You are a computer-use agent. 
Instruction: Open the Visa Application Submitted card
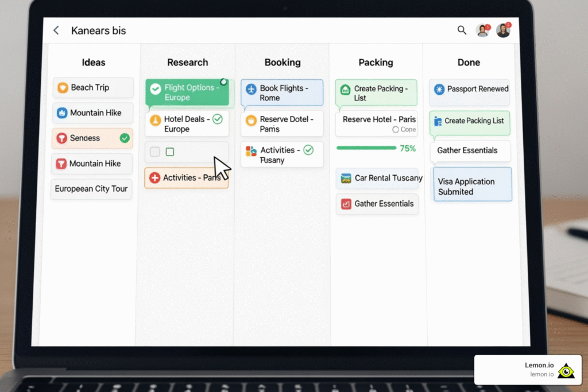[x=472, y=186]
